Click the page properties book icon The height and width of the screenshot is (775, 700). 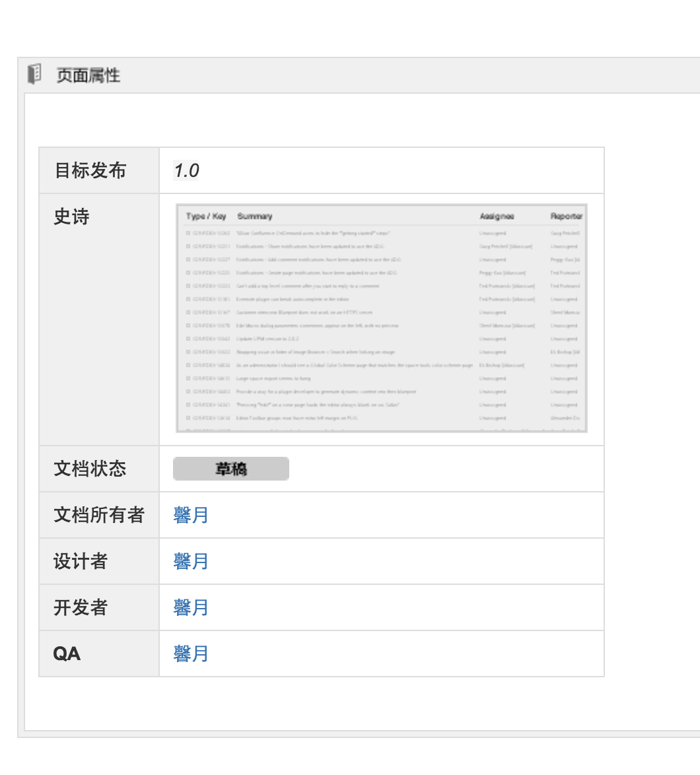pos(34,73)
